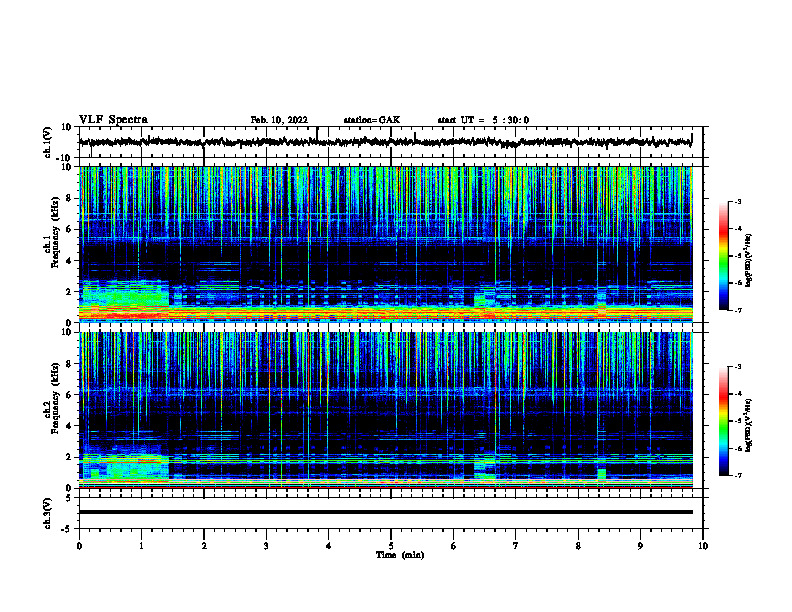Click the ch.1 voltage waveform trace panel

[x=391, y=142]
